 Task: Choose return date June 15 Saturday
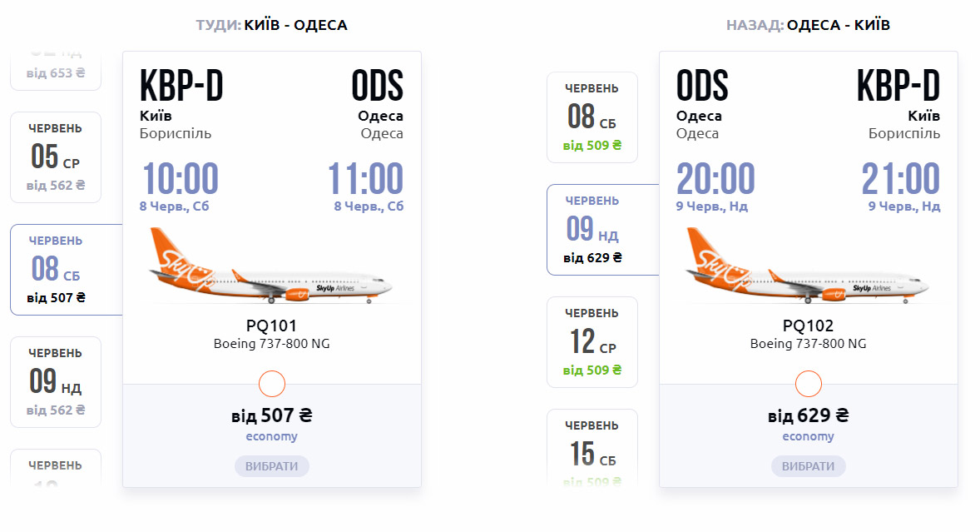pyautogui.click(x=591, y=448)
